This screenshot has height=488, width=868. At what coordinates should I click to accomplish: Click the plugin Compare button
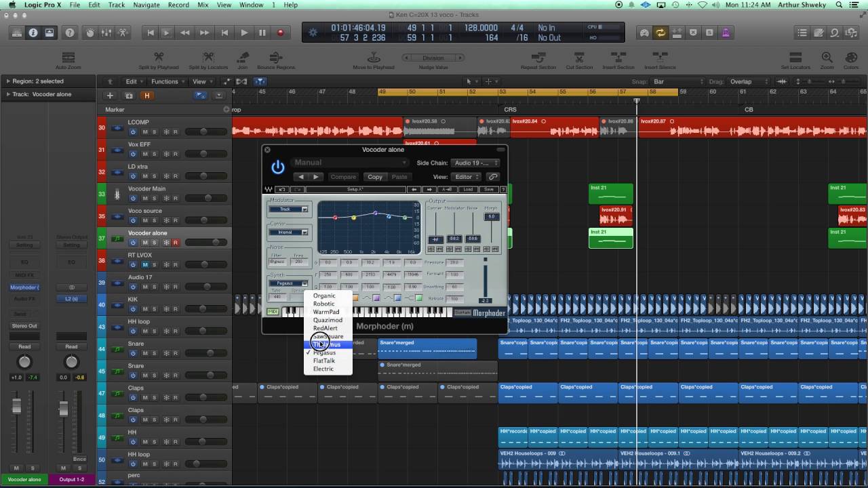point(342,177)
